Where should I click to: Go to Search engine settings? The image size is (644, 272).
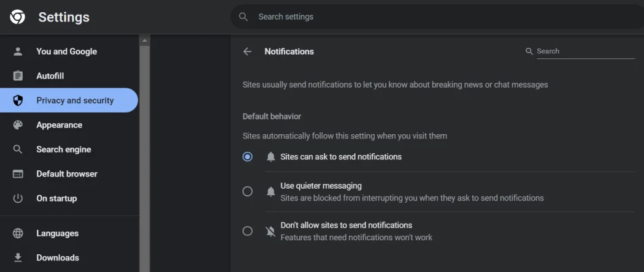(63, 149)
